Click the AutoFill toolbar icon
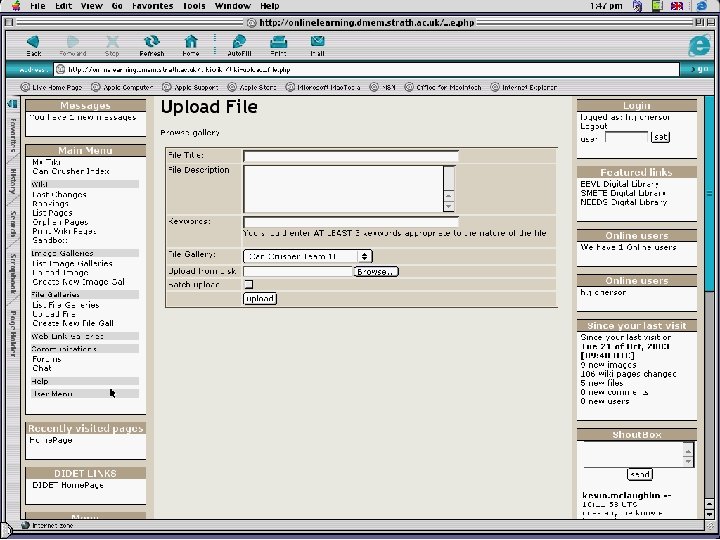Viewport: 720px width, 540px height. pos(239,42)
